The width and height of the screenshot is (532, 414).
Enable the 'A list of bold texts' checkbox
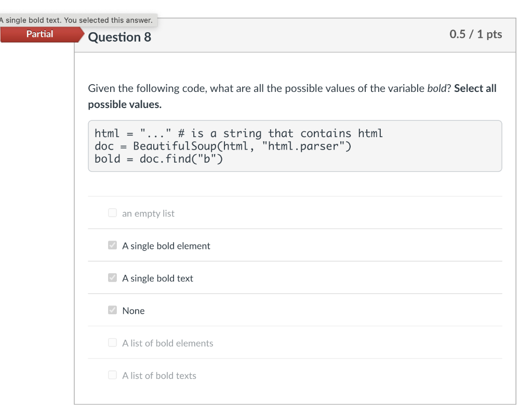pos(112,375)
